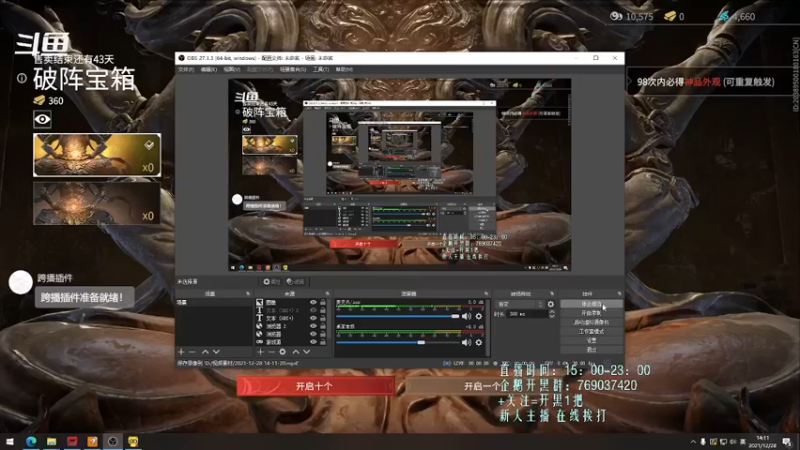Viewport: 800px width, 450px height.
Task: Open Microsoft Edge from the taskbar
Action: pos(31,441)
